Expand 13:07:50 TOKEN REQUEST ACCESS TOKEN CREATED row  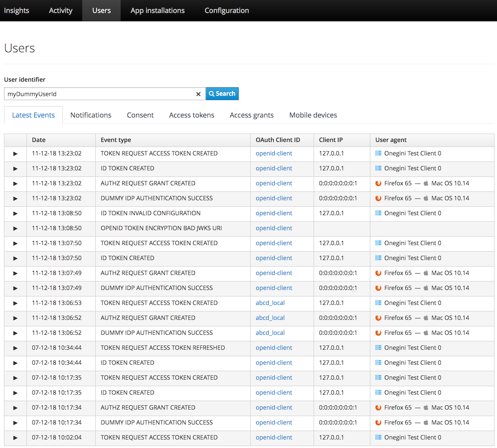click(15, 243)
